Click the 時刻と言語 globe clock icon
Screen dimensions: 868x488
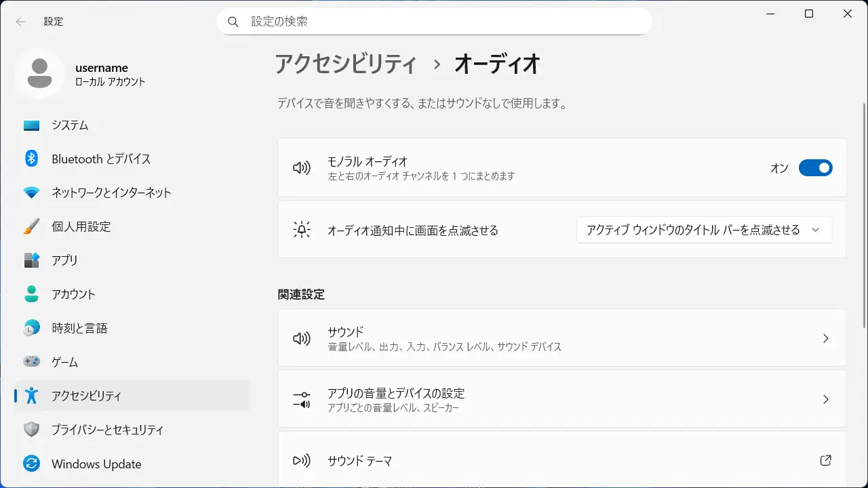[x=31, y=328]
